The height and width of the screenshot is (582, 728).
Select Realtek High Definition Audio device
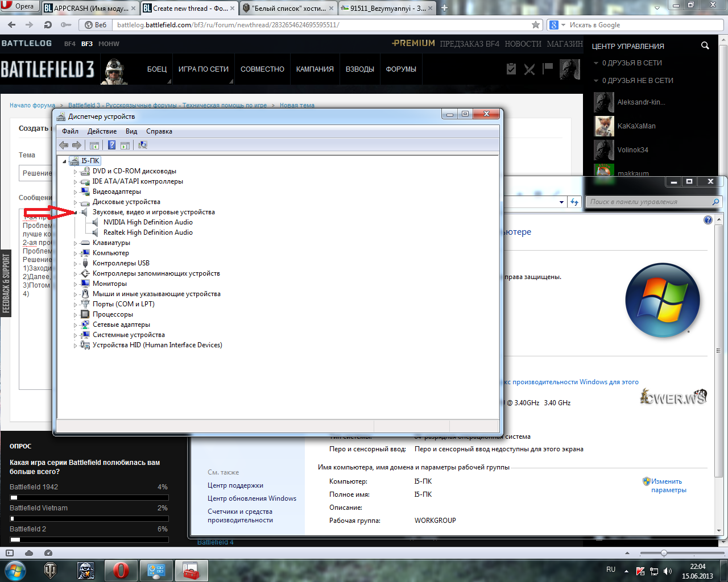(x=148, y=232)
